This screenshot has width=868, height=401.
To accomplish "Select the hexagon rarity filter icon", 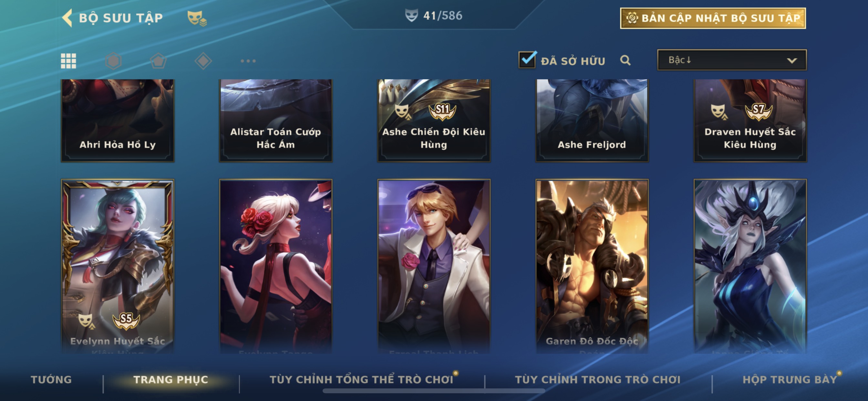I will click(113, 61).
